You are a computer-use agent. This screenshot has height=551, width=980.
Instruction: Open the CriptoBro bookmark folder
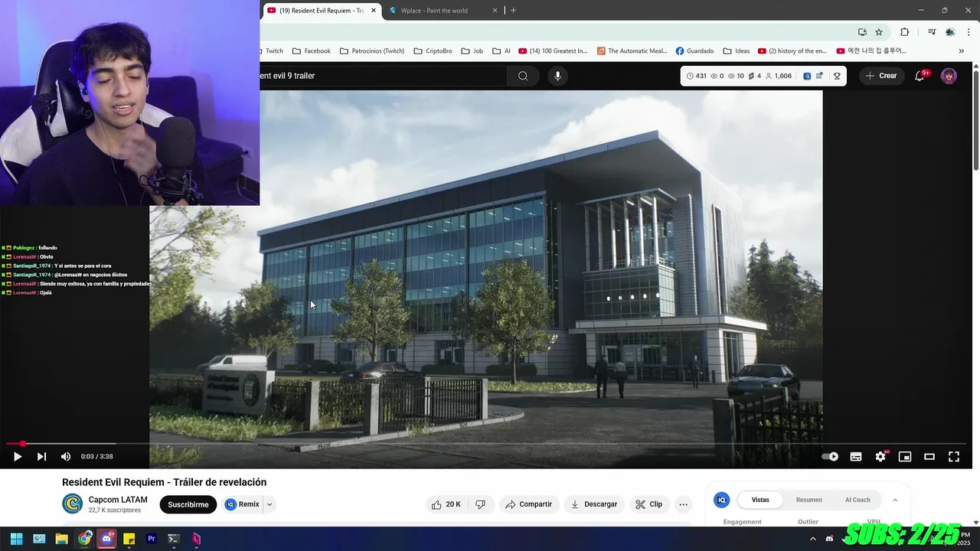433,51
